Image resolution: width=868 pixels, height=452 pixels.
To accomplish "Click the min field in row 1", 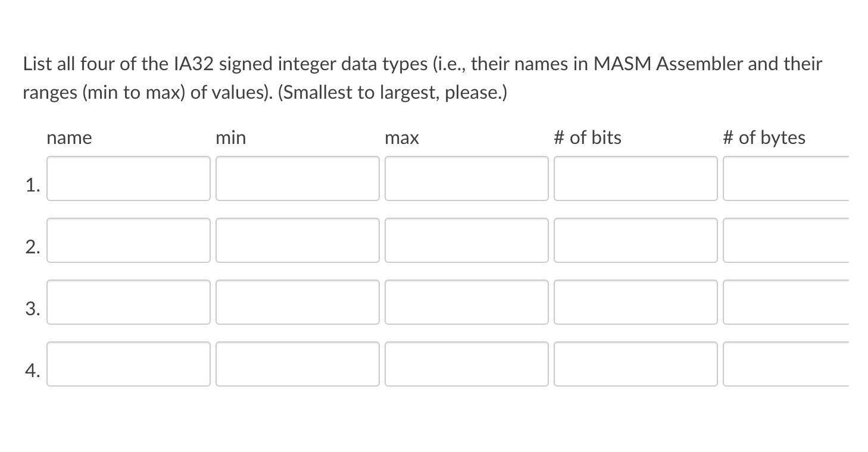I will [298, 178].
